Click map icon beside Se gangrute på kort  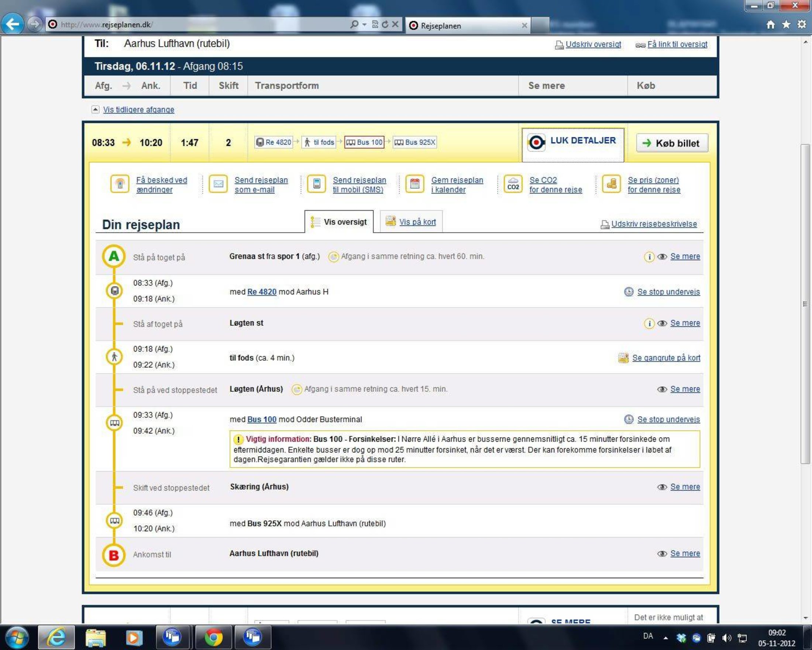tap(624, 358)
